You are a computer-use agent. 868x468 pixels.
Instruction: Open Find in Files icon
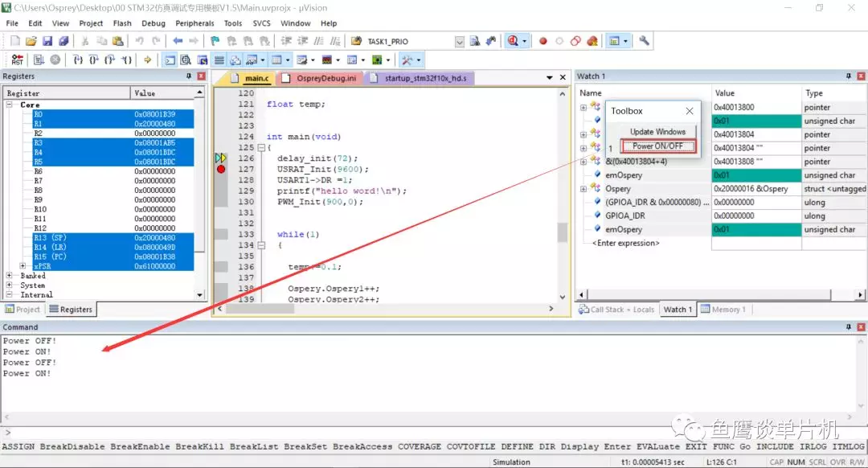pyautogui.click(x=357, y=41)
